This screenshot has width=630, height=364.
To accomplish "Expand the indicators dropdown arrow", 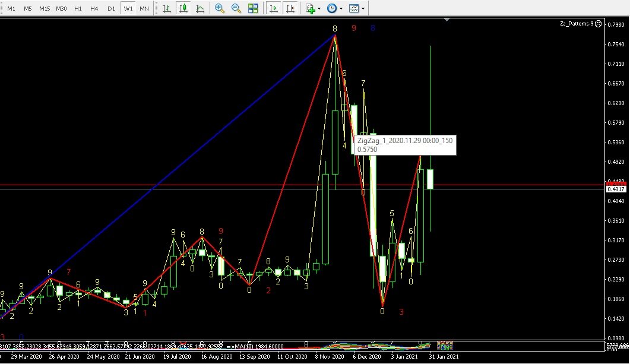I will 319,8.
